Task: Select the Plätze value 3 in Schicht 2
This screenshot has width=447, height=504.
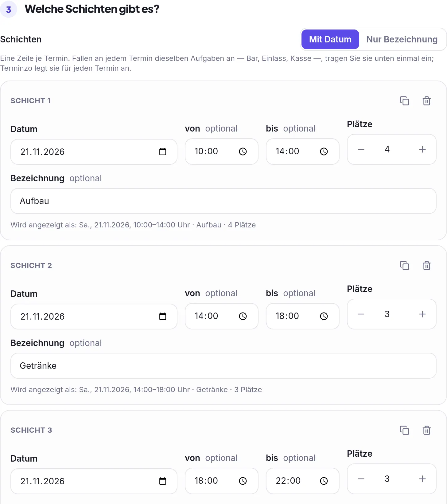Action: tap(387, 314)
